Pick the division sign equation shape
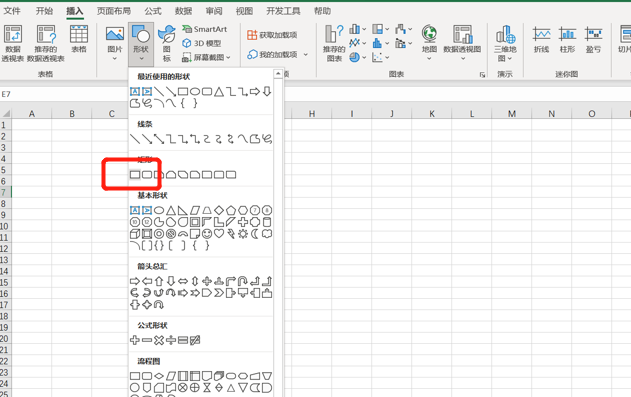 pos(171,340)
